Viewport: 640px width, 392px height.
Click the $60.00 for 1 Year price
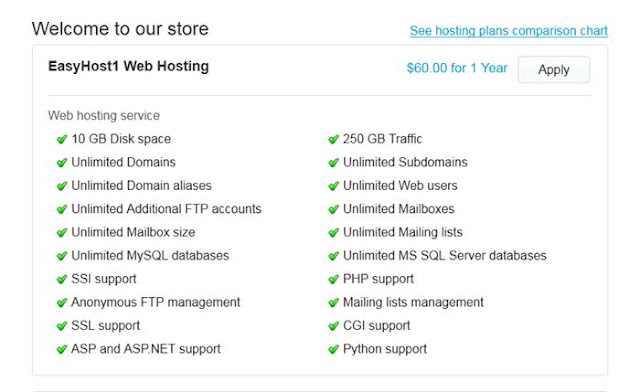coord(457,68)
